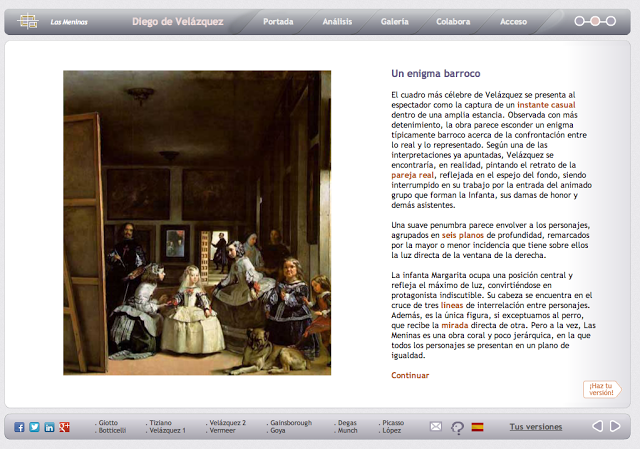
Task: Select the last circle in progress indicator
Action: tap(611, 21)
